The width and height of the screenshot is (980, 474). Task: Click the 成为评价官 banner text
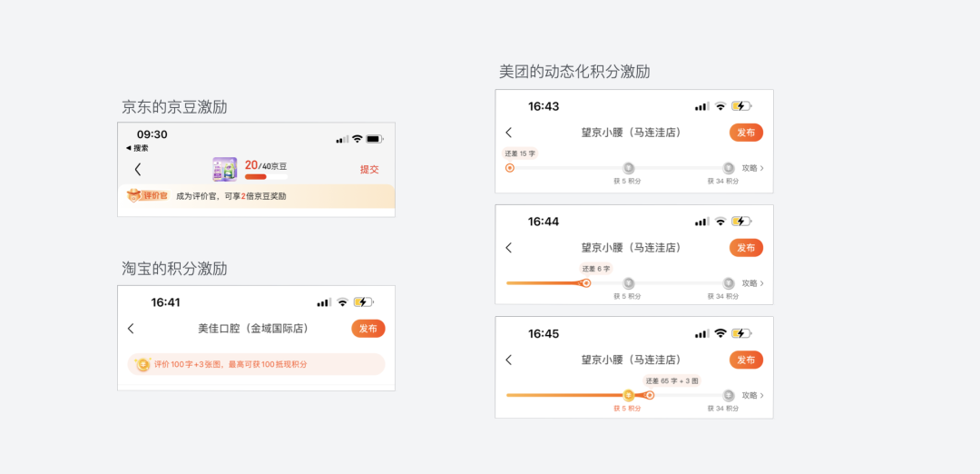pyautogui.click(x=230, y=196)
